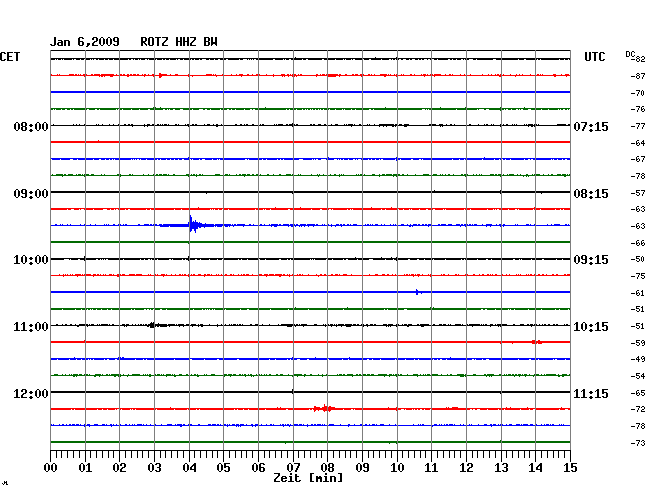Image resolution: width=650 pixels, height=494 pixels.
Task: Click the DC value '-49'
Action: pyautogui.click(x=638, y=359)
